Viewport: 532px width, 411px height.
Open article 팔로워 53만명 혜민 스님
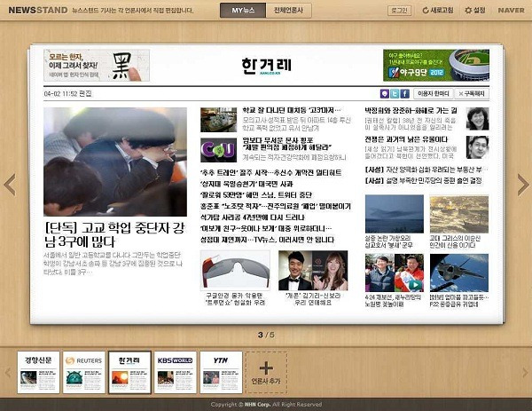[x=256, y=195]
